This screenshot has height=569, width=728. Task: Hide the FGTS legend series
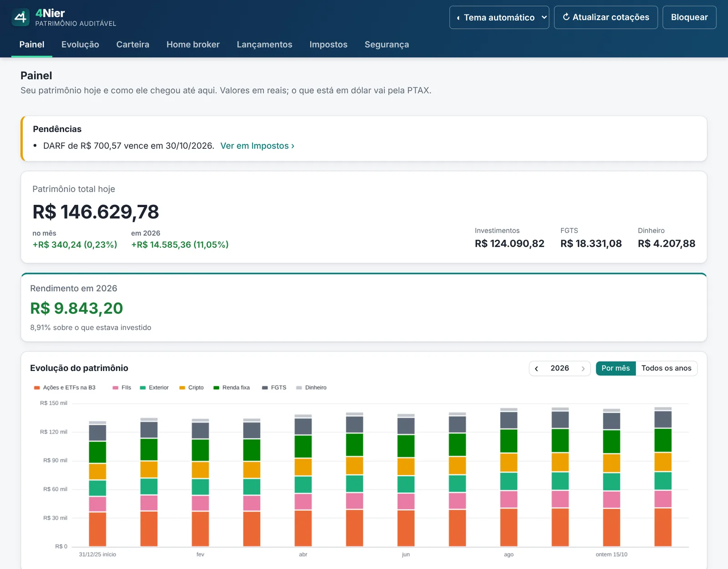coord(274,388)
